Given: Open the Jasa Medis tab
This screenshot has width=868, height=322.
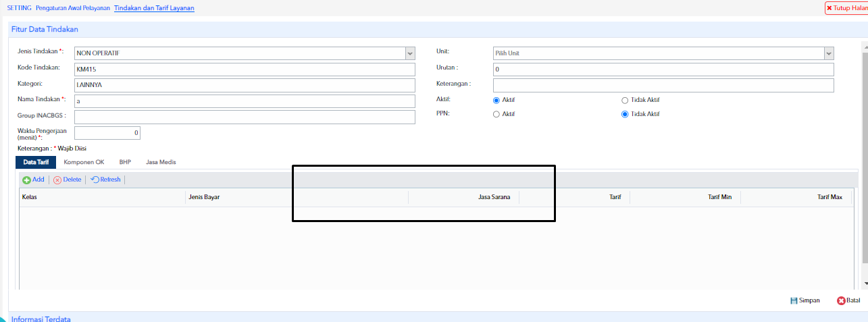Looking at the screenshot, I should [161, 163].
